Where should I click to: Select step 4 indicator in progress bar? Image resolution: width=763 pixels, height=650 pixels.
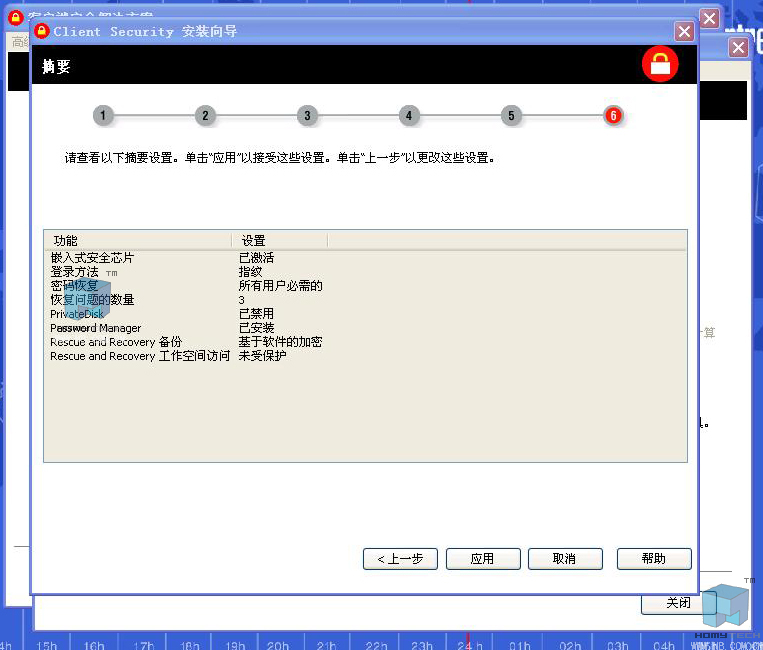(409, 116)
